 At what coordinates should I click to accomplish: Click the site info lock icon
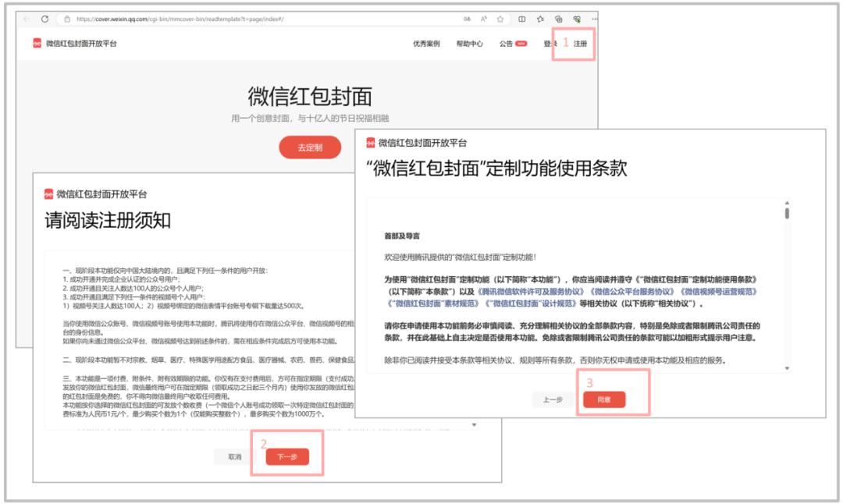tap(67, 19)
